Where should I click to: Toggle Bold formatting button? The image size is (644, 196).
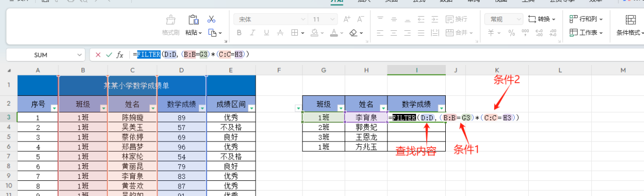(x=239, y=33)
